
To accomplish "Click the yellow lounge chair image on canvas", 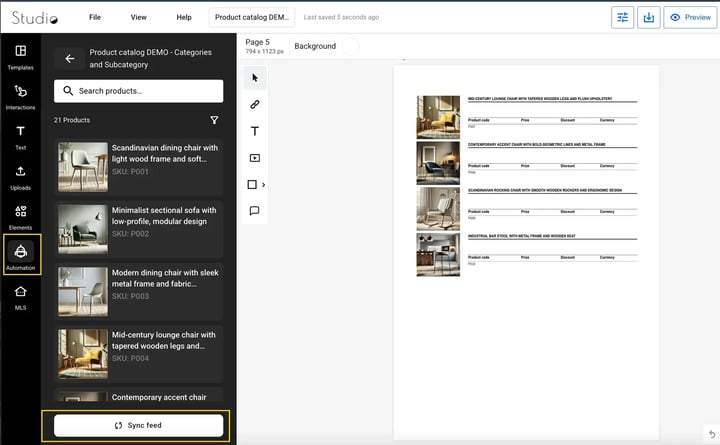I will 438,117.
